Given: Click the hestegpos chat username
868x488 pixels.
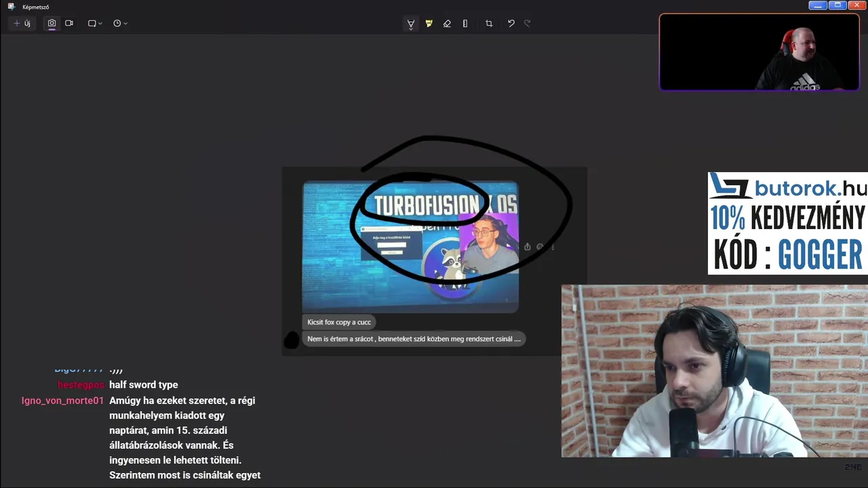Looking at the screenshot, I should [81, 385].
